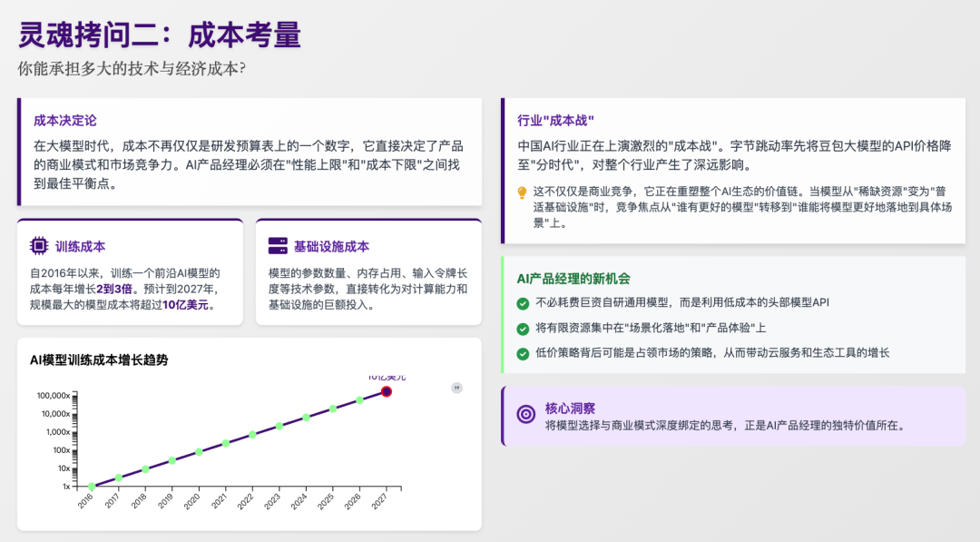Click the 2025 data point on the chart
Image resolution: width=980 pixels, height=542 pixels.
(333, 409)
